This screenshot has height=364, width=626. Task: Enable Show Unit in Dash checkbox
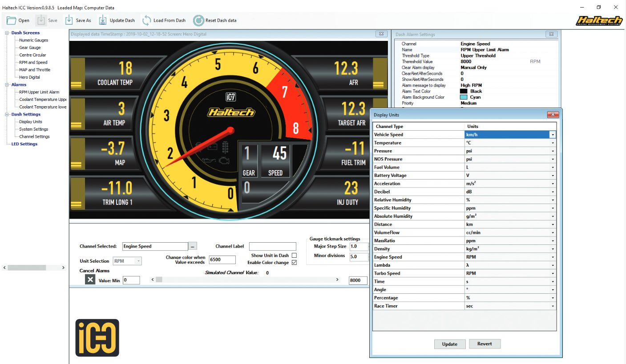click(x=294, y=256)
